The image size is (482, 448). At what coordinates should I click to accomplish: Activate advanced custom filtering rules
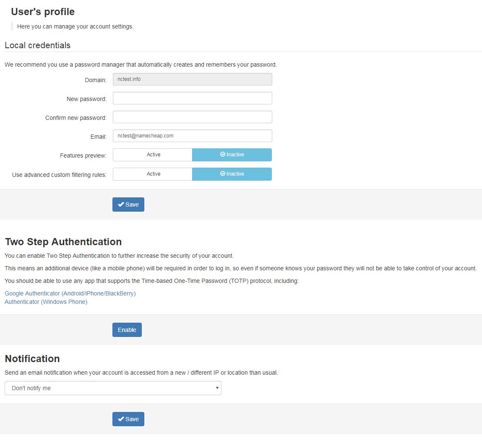152,174
